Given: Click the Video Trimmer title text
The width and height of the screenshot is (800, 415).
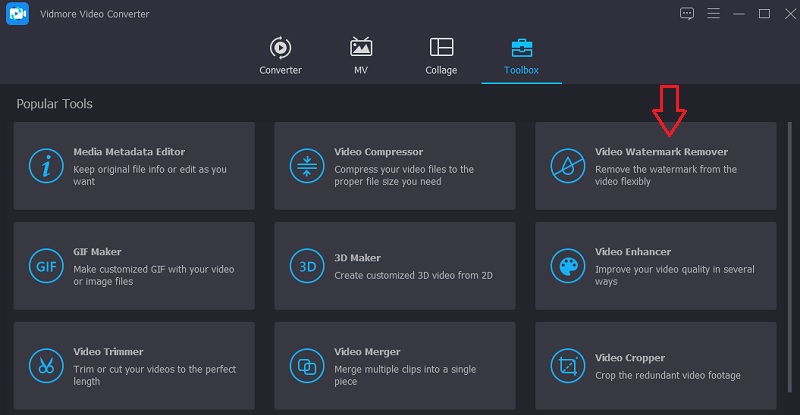Looking at the screenshot, I should click(x=108, y=352).
